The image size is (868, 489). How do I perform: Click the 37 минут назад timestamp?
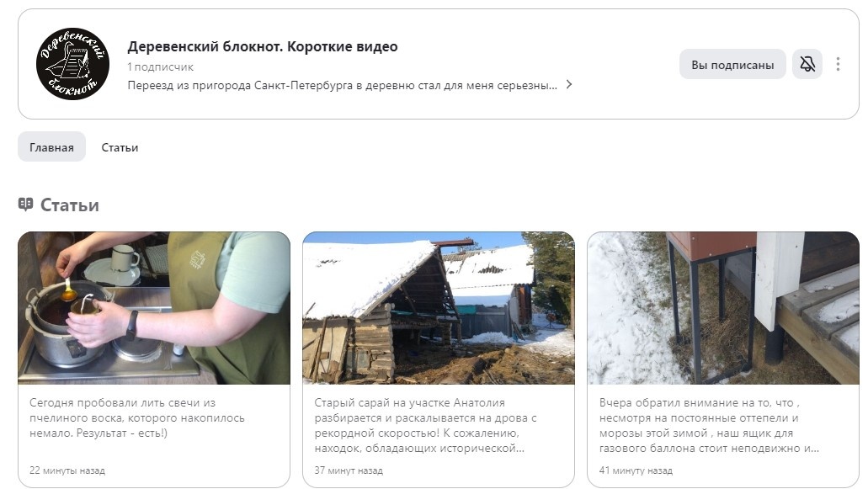tap(349, 470)
